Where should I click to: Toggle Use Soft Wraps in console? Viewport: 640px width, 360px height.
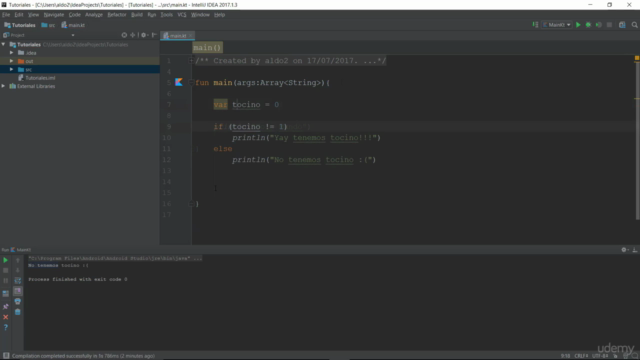[x=18, y=281]
